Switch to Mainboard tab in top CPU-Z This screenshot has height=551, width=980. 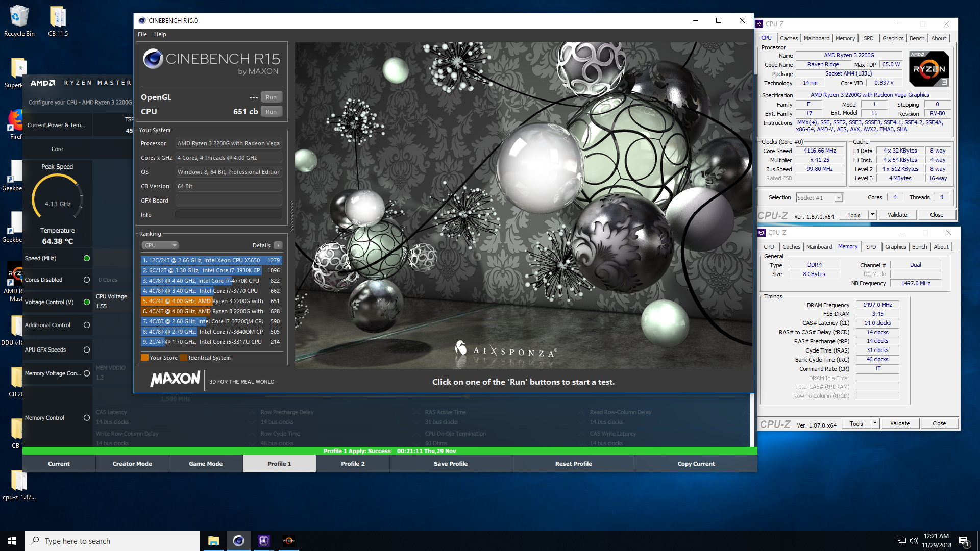click(817, 38)
